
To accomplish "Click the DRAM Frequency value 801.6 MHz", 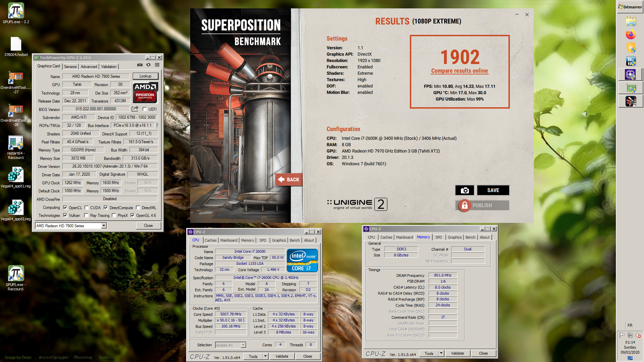I will pyautogui.click(x=443, y=276).
